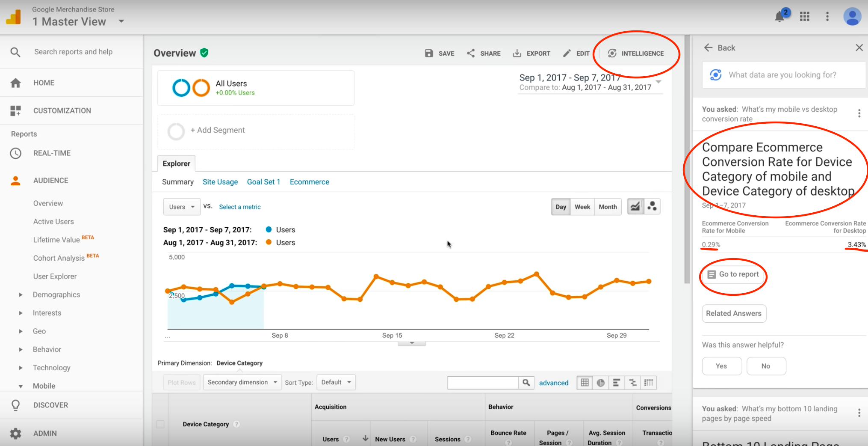Click the Google Analytics logo
This screenshot has height=446, width=868.
14,17
